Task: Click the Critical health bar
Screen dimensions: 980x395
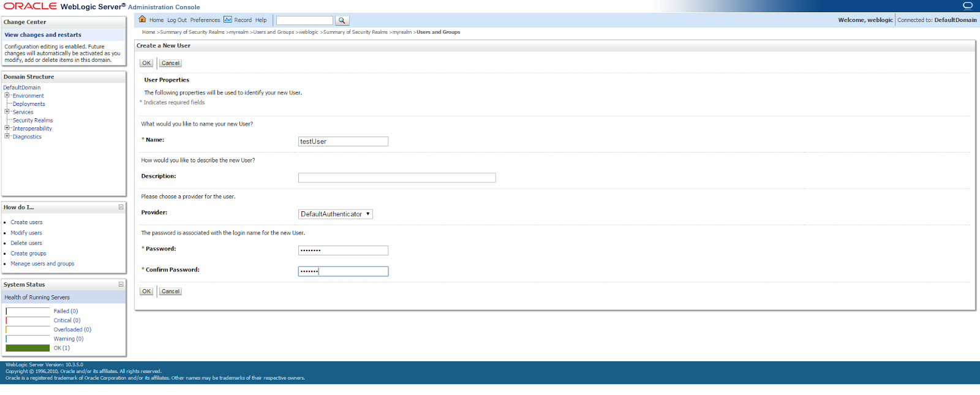Action: point(28,320)
